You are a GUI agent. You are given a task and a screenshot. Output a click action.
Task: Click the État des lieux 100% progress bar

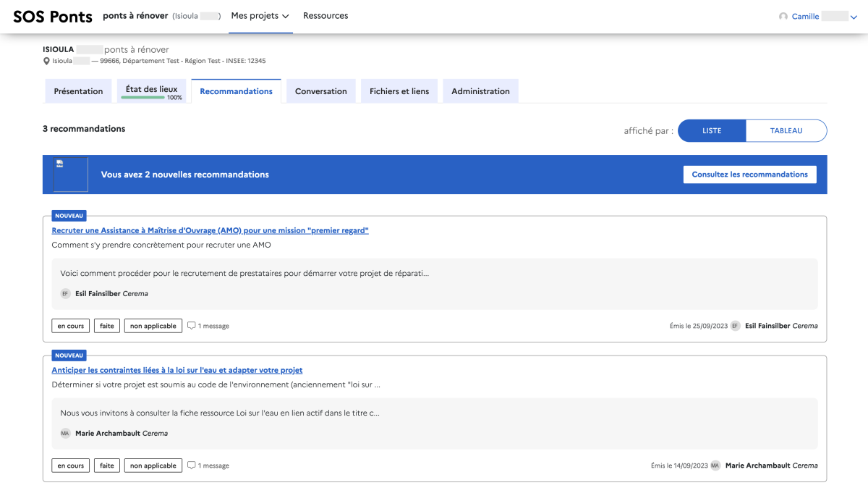[x=142, y=97]
